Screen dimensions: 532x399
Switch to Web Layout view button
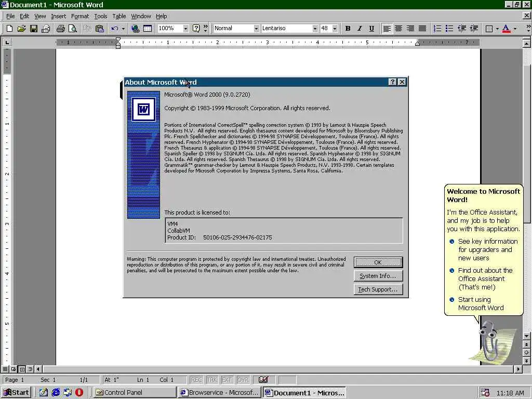click(x=14, y=369)
